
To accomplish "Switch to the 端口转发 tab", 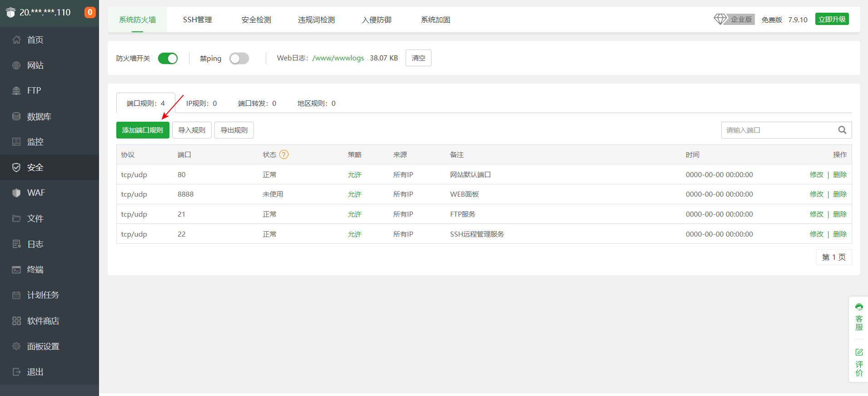I will point(257,104).
